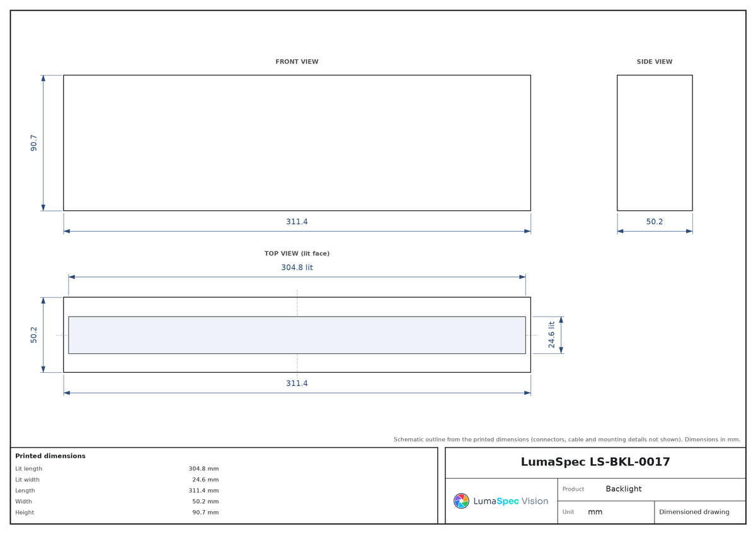This screenshot has height=534, width=756.
Task: Click the Unit field label in title block
Action: pos(568,512)
